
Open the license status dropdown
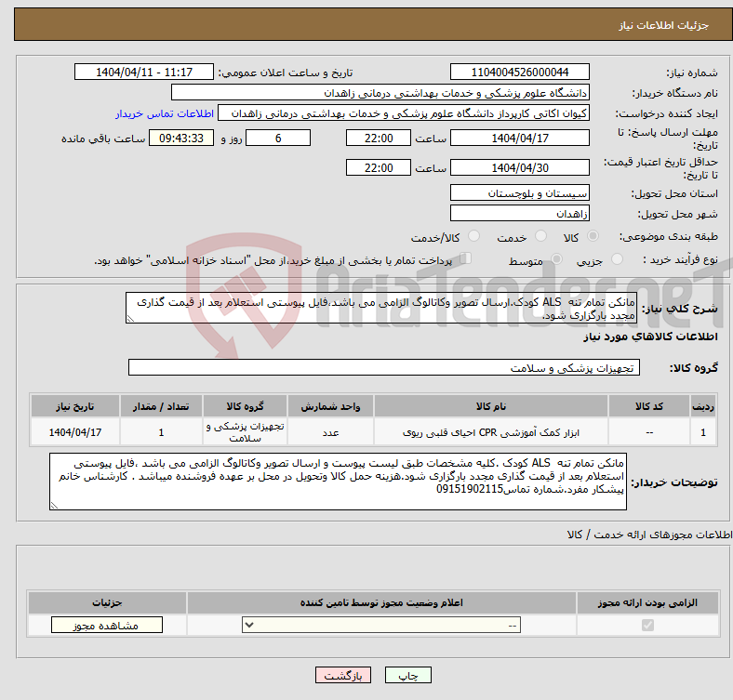[x=381, y=626]
